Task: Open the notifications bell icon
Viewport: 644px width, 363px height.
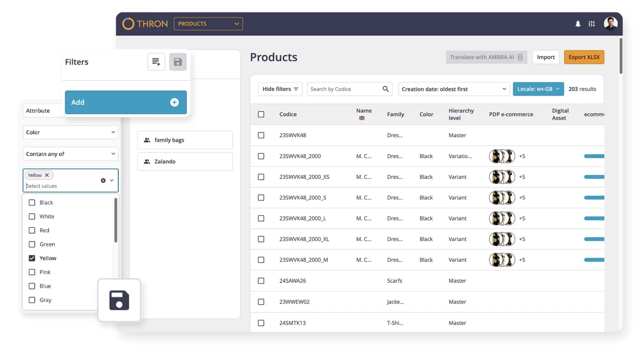Action: pos(578,24)
